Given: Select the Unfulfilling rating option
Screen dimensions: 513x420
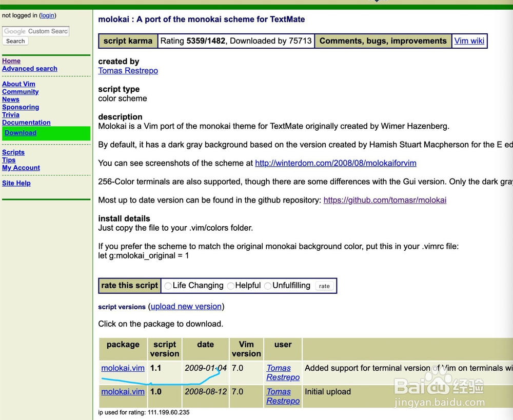Looking at the screenshot, I should 268,286.
